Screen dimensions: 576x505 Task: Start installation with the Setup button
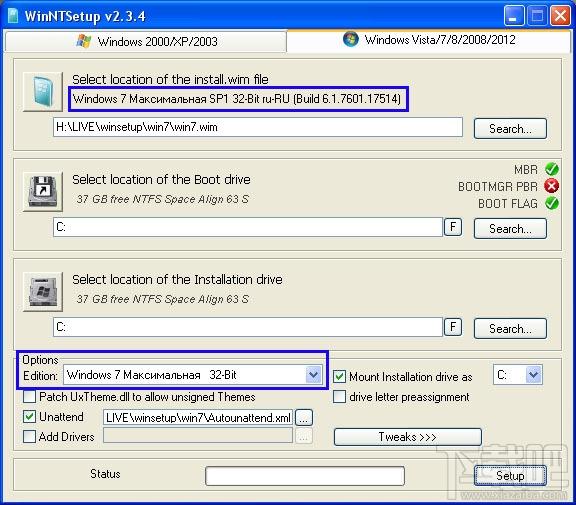pyautogui.click(x=510, y=476)
